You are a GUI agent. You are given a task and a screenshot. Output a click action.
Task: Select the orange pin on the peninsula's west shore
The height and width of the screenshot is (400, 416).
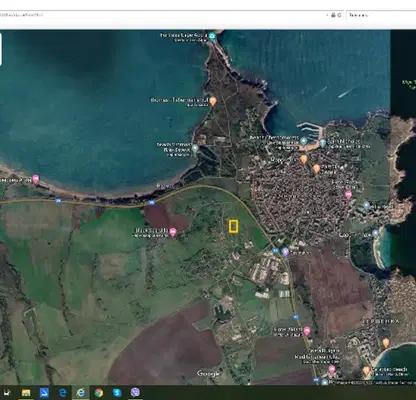(x=212, y=101)
